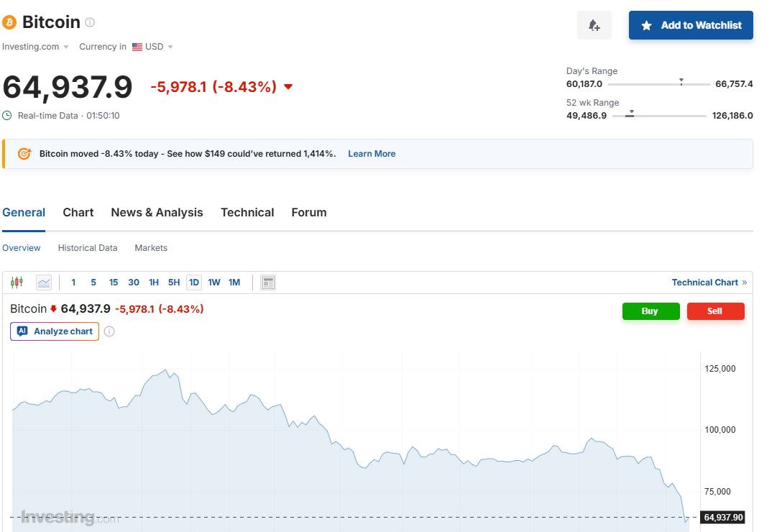Click the info icon beside Analyze chart

click(x=109, y=331)
